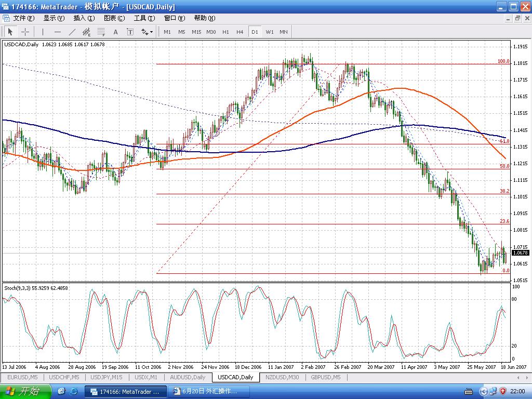This screenshot has height=399, width=532.
Task: Open the 图表 (Charts) menu
Action: [114, 18]
